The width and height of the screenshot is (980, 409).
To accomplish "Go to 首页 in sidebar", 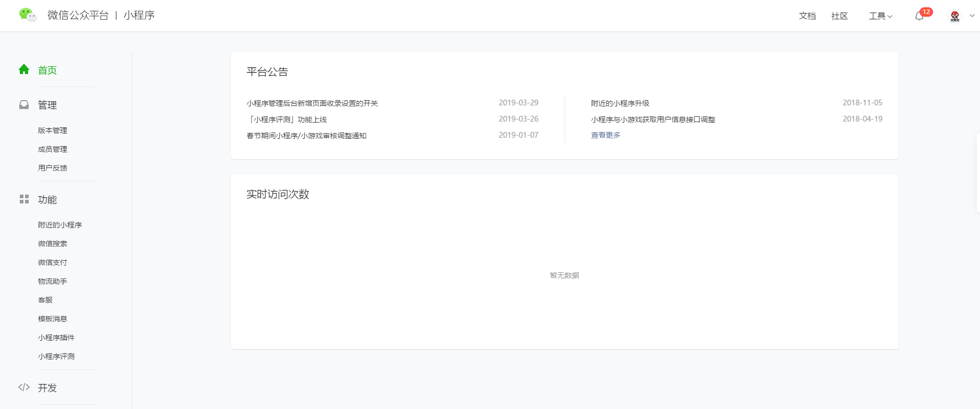I will tap(47, 70).
